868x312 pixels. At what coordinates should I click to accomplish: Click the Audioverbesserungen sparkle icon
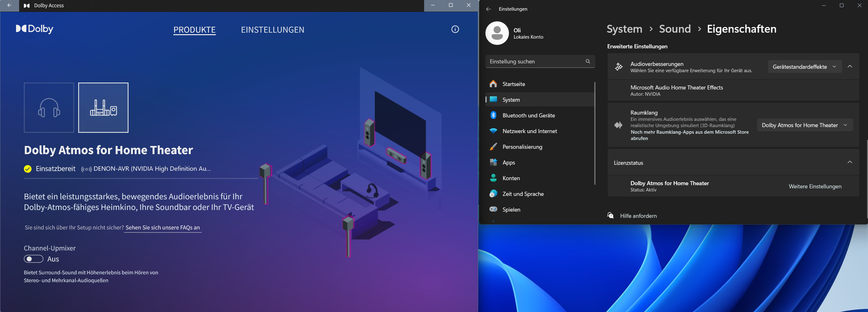pos(619,67)
